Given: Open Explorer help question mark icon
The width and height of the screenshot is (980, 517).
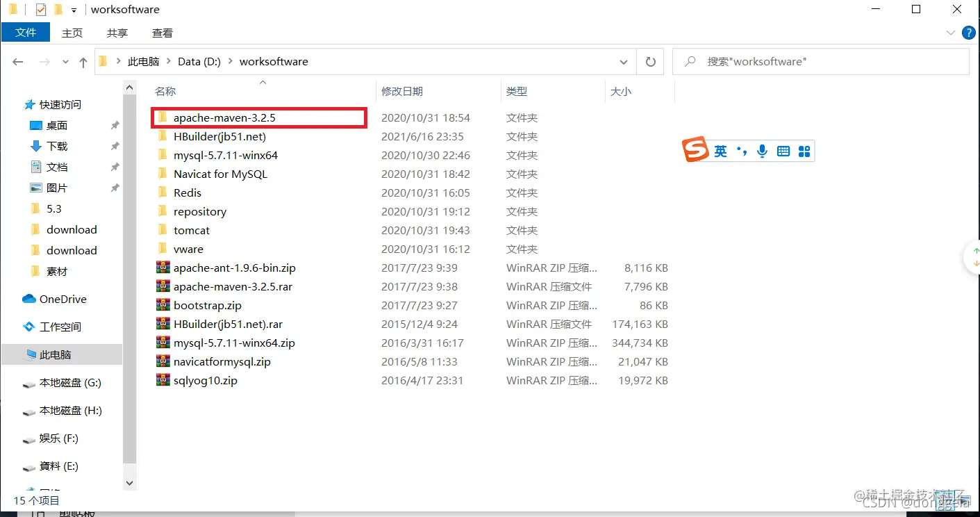Looking at the screenshot, I should click(x=968, y=33).
